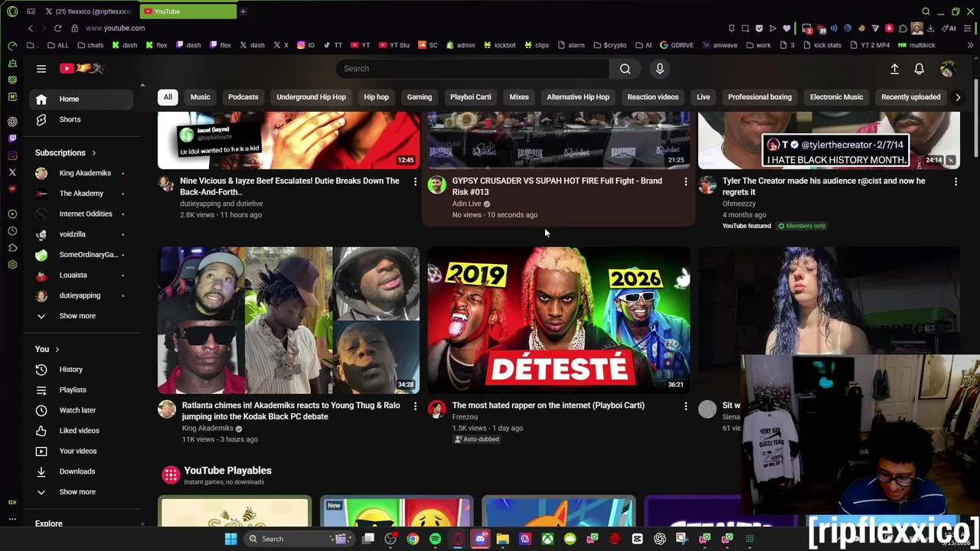Viewport: 980px width, 551px height.
Task: Reload the page in the browser toolbar
Action: [x=57, y=28]
